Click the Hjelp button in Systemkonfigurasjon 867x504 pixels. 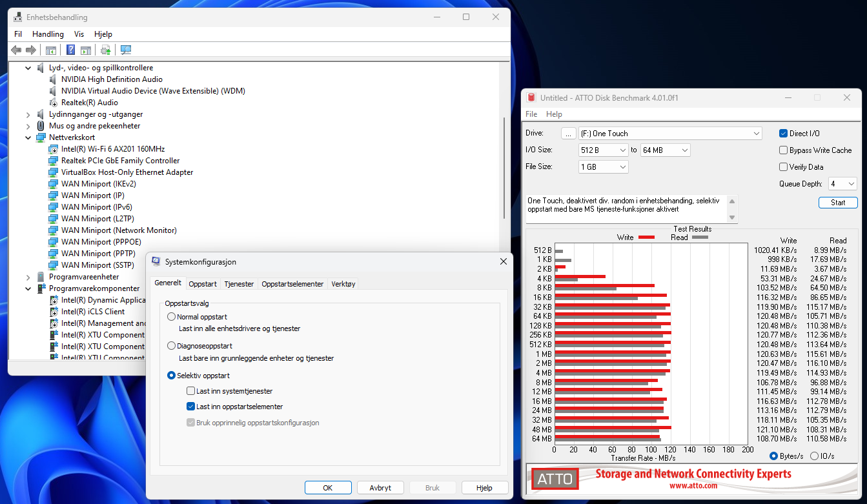pos(485,488)
